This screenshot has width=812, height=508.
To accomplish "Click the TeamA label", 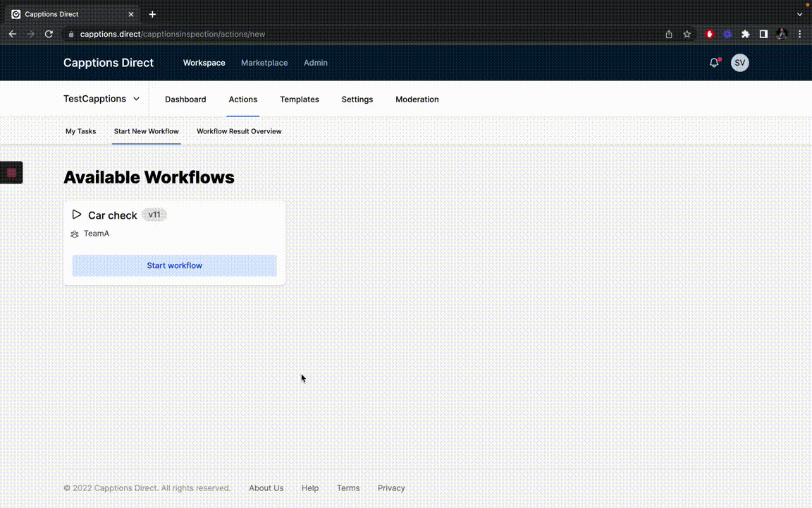I will 97,234.
